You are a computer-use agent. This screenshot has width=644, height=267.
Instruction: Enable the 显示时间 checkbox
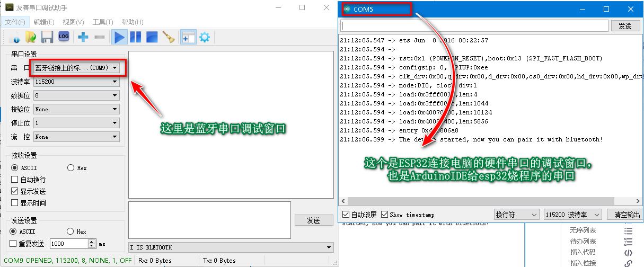(15, 203)
